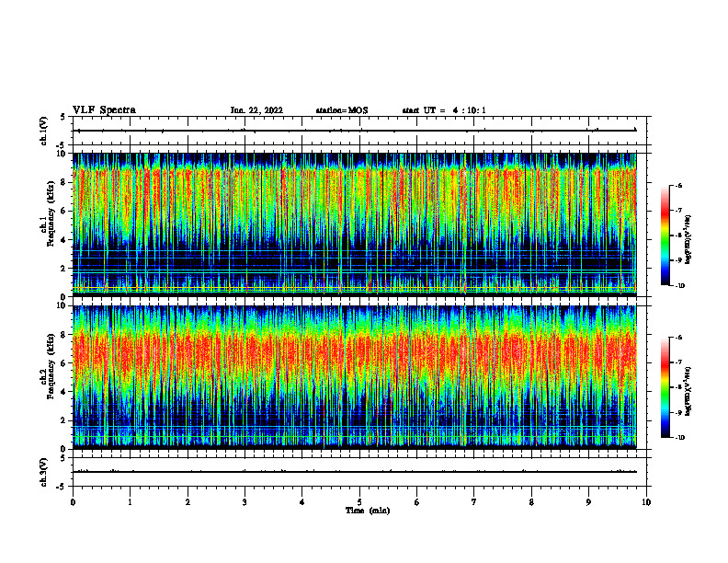728x563 pixels.
Task: Click the "start UT = 4:10:1" text
Action: coord(444,110)
